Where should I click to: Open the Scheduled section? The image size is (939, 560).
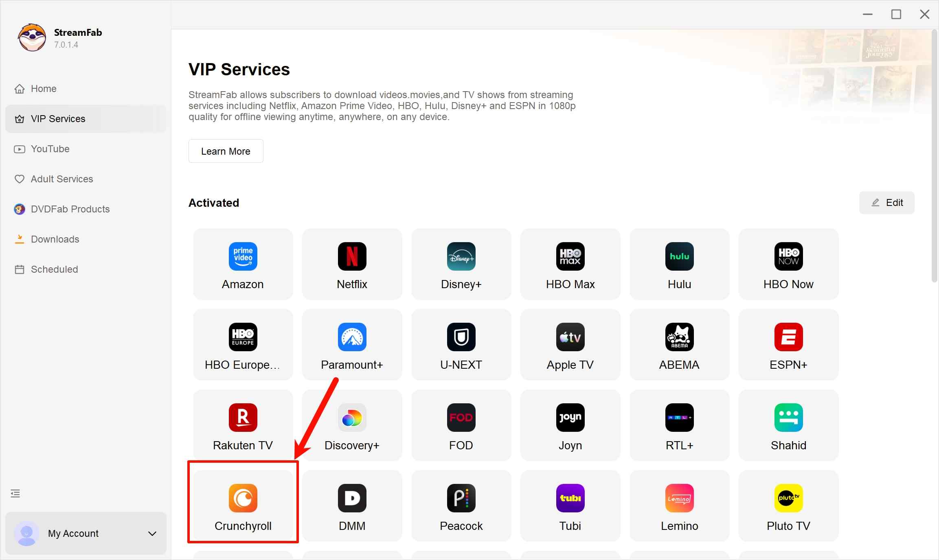(x=54, y=269)
